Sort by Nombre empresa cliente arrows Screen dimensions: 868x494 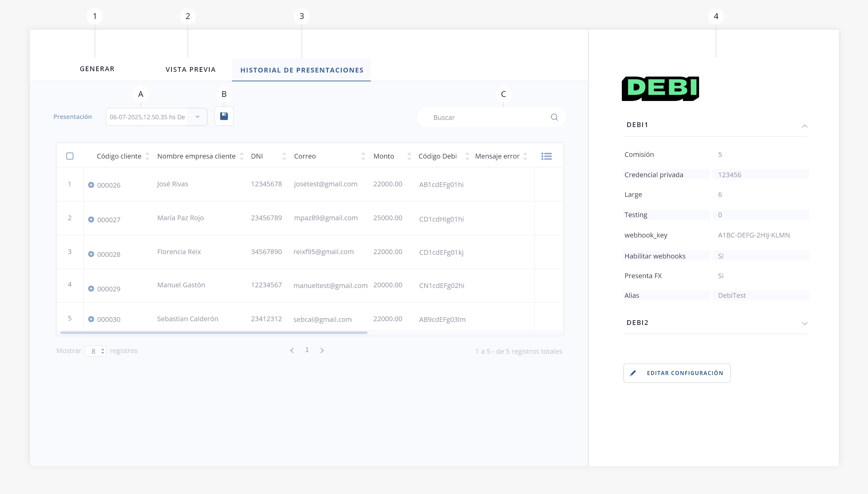(x=242, y=156)
